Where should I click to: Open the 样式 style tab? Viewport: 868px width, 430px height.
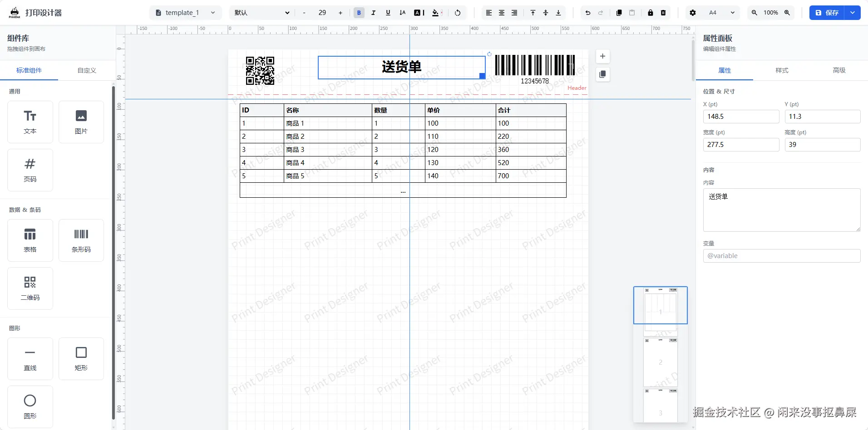[x=782, y=70]
